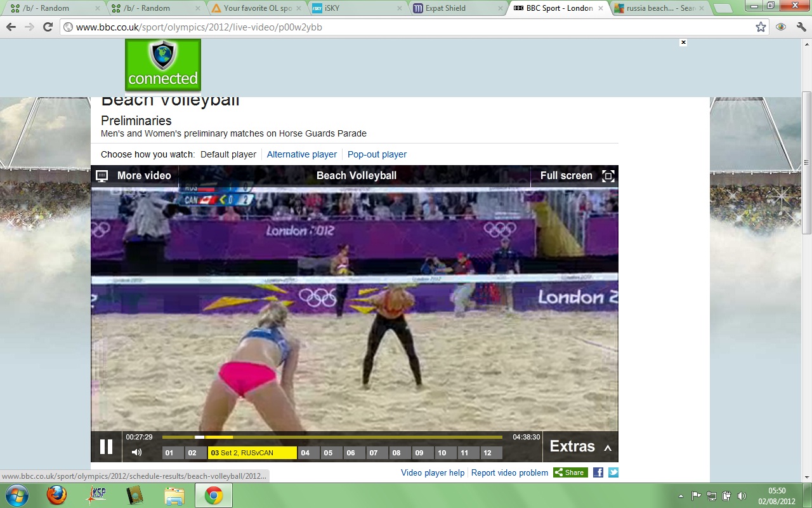Open the Full screen icon

click(608, 176)
